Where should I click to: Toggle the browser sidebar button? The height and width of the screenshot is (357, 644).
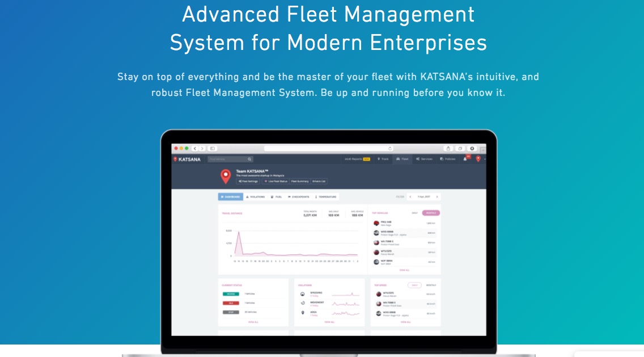click(x=213, y=149)
